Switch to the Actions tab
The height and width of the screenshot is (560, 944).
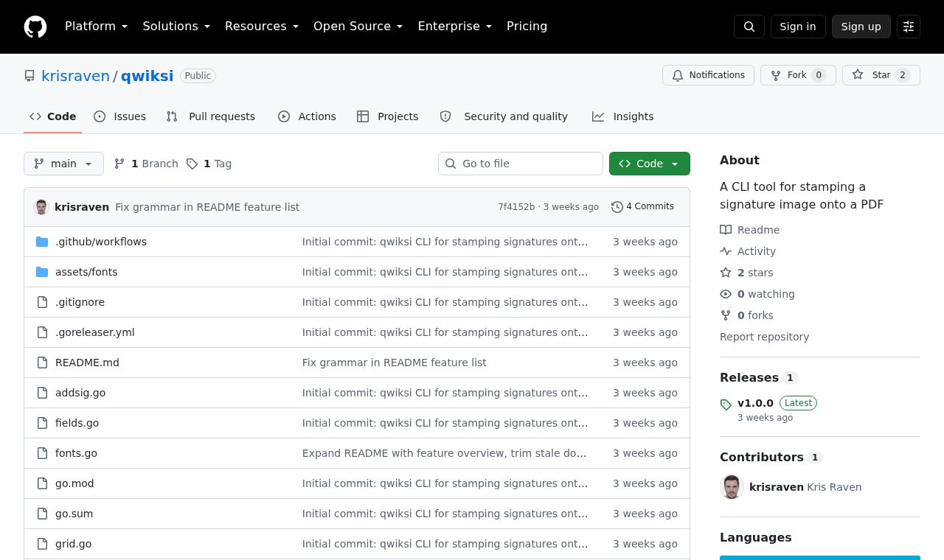coord(307,116)
